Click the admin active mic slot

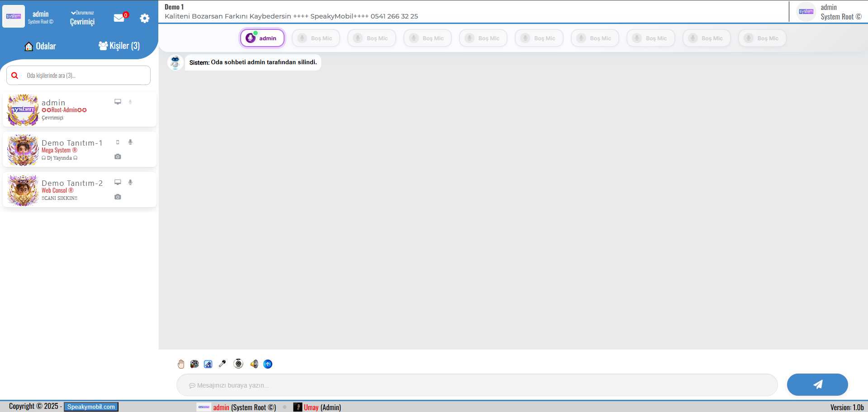[262, 38]
